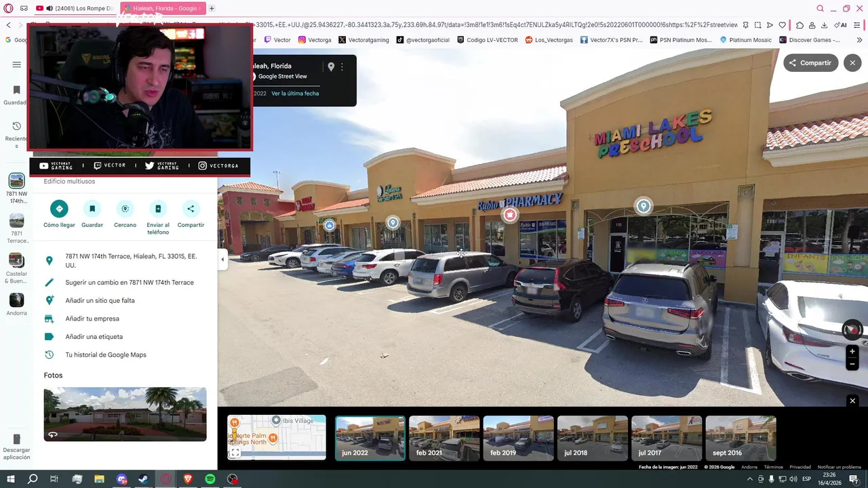Open the Codigo LV-VECTOR bookmark
This screenshot has height=488, width=868.
(x=487, y=40)
